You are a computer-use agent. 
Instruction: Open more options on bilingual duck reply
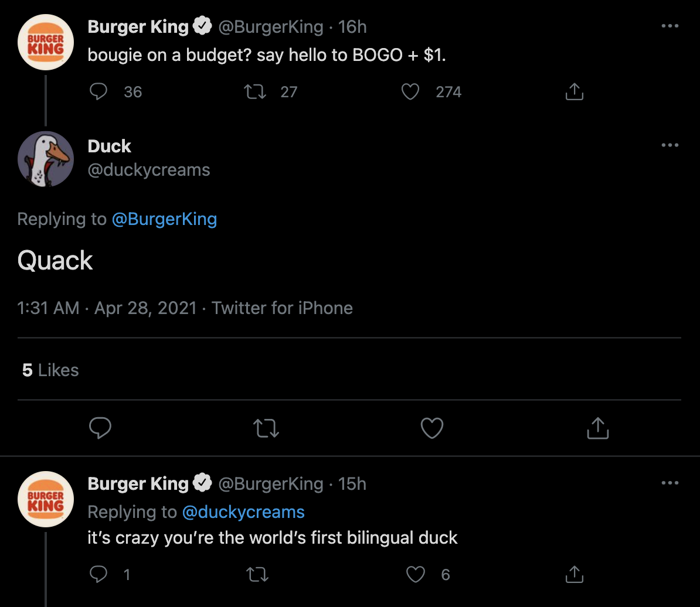tap(670, 483)
